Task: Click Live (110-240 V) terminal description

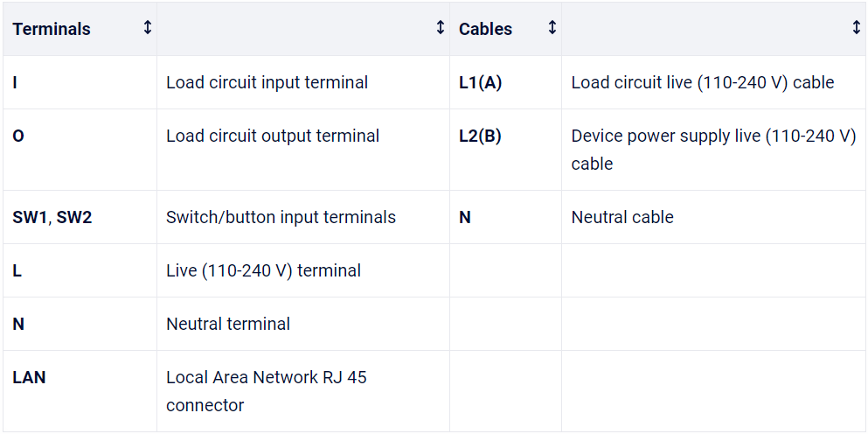Action: [x=263, y=270]
